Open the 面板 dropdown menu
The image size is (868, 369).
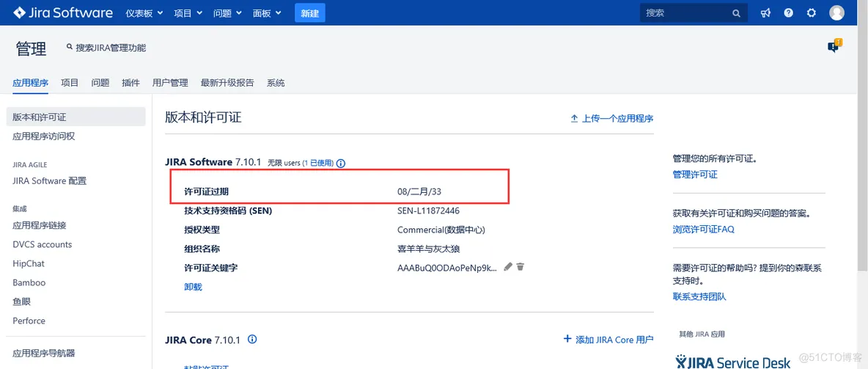[x=268, y=12]
